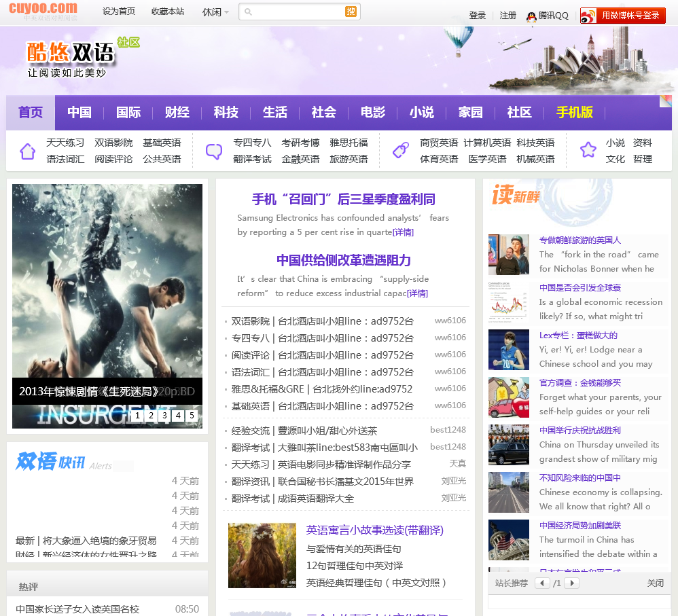Open headline 中国供给侧改革遭遇阻力

(x=344, y=260)
